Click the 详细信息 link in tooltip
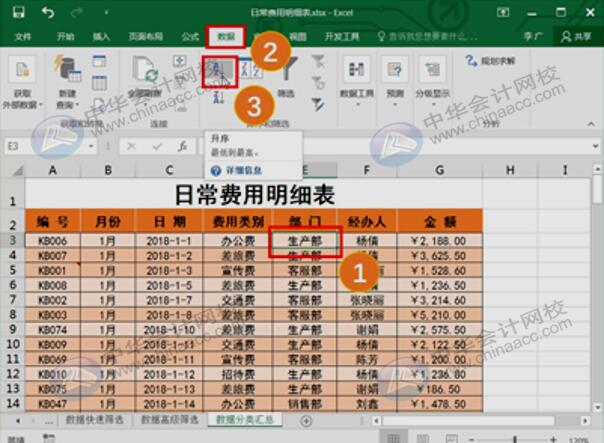Screen dimensions: 604x443 (243, 170)
